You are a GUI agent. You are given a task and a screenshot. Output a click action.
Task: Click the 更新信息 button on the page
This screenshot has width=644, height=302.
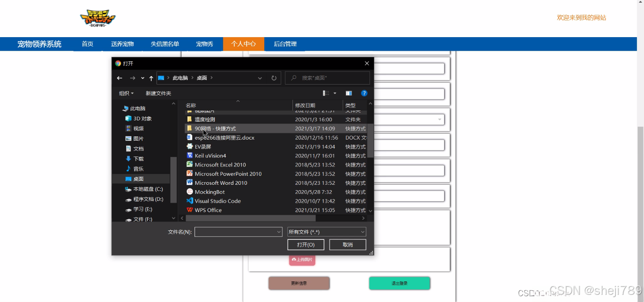[x=299, y=283]
